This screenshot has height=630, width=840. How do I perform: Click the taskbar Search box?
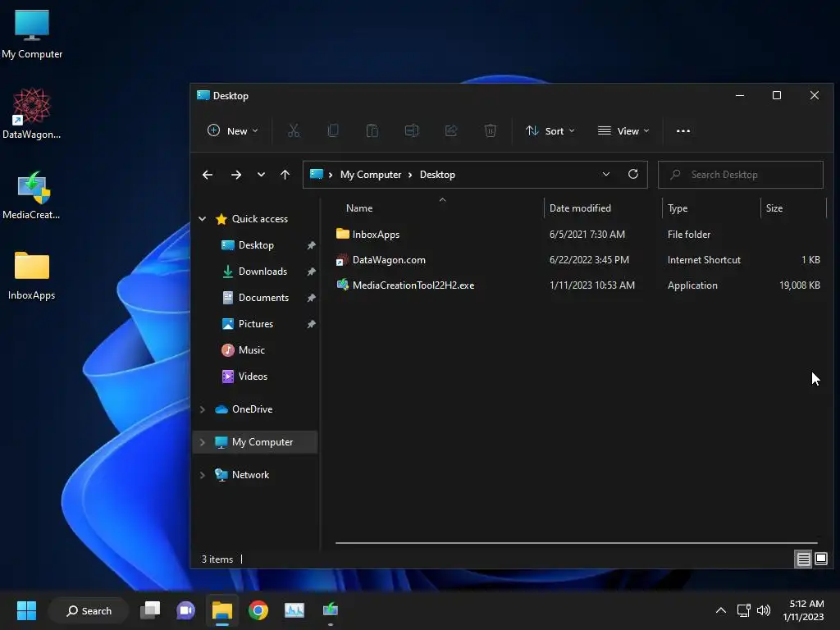(89, 610)
